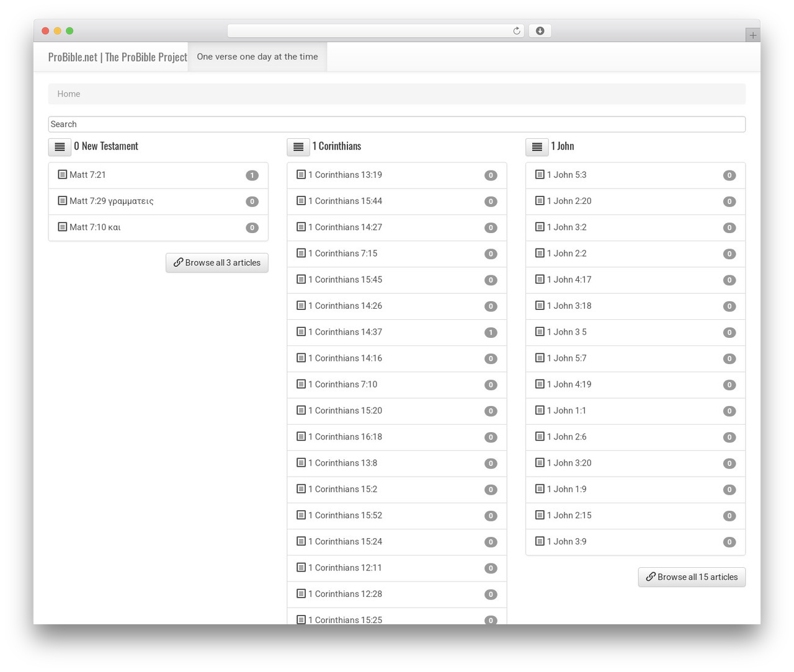Add a new browser tab
Image resolution: width=794 pixels, height=672 pixels.
[752, 35]
